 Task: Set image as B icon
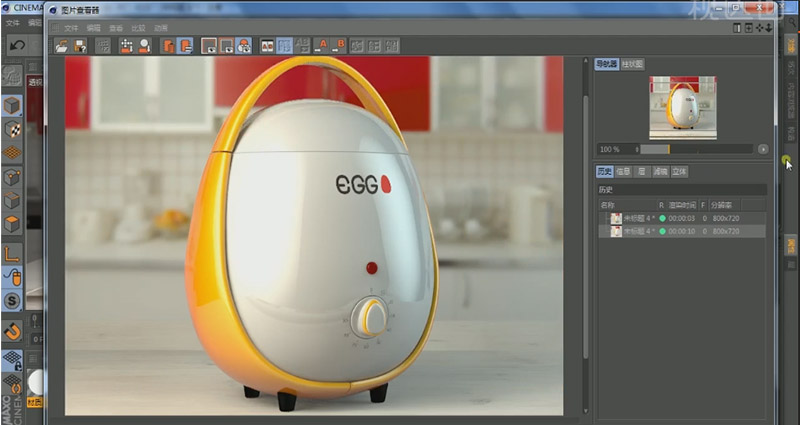pos(338,46)
